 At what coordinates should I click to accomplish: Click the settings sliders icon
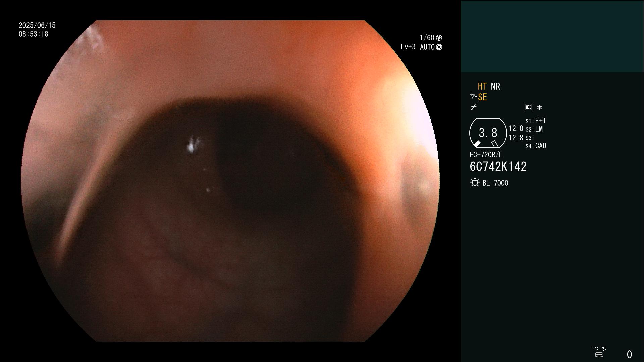pyautogui.click(x=528, y=107)
